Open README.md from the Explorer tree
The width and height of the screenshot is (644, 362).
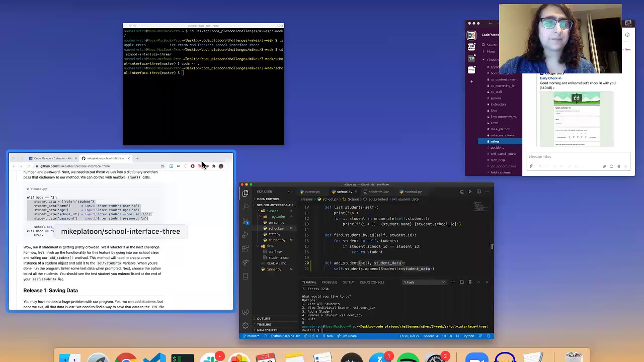pyautogui.click(x=276, y=263)
